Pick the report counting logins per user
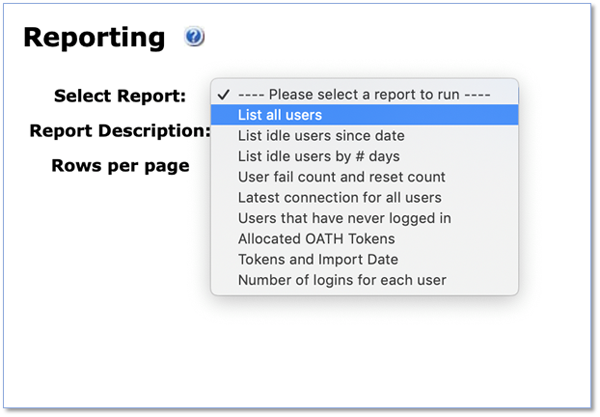 click(364, 280)
